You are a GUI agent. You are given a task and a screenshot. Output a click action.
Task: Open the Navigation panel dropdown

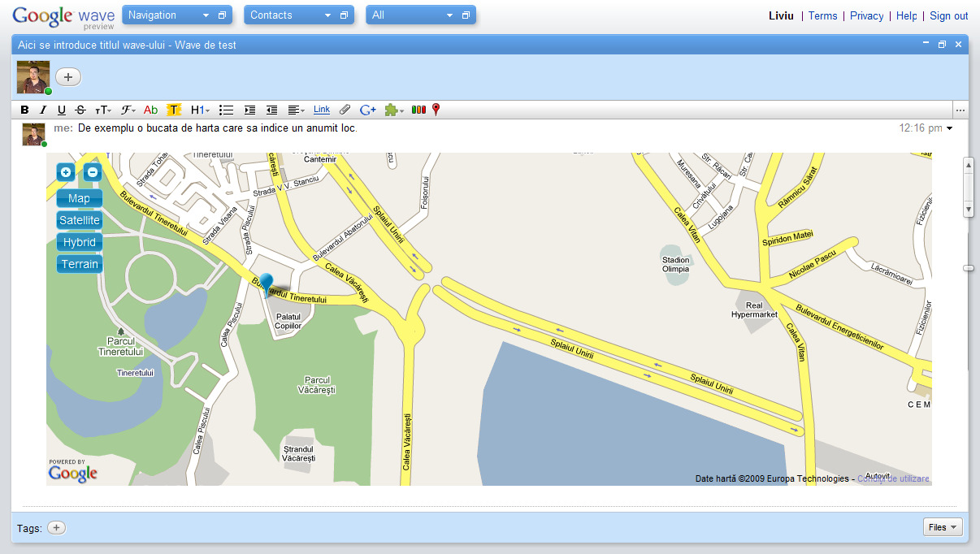click(x=206, y=15)
